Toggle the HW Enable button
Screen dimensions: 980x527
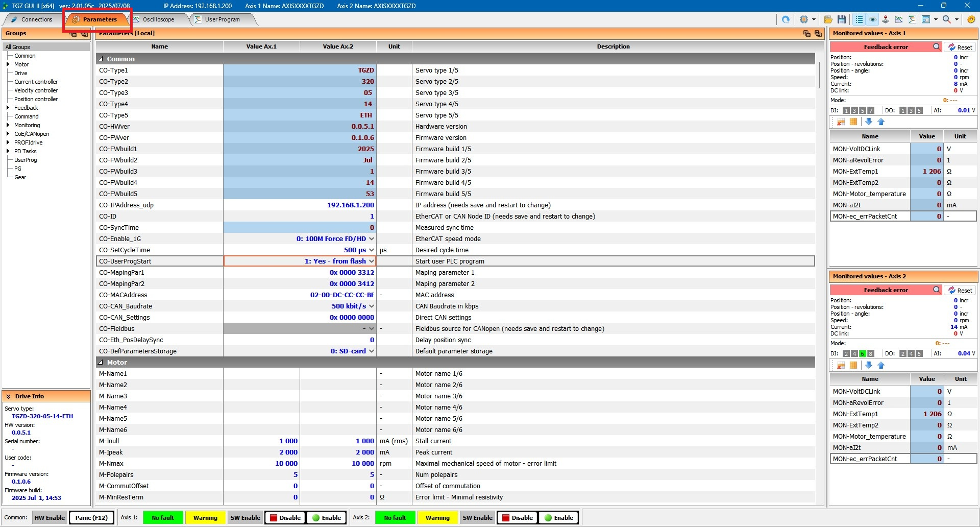point(50,518)
